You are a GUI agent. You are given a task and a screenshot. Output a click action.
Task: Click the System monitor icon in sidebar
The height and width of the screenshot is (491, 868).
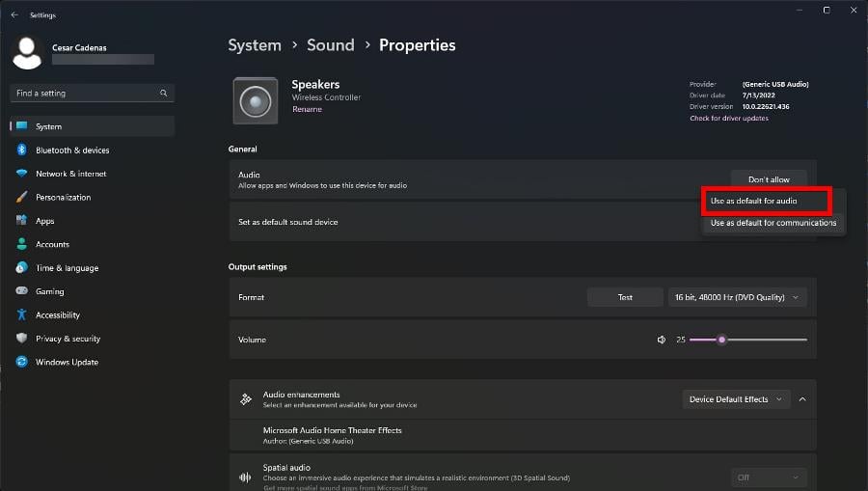click(21, 126)
